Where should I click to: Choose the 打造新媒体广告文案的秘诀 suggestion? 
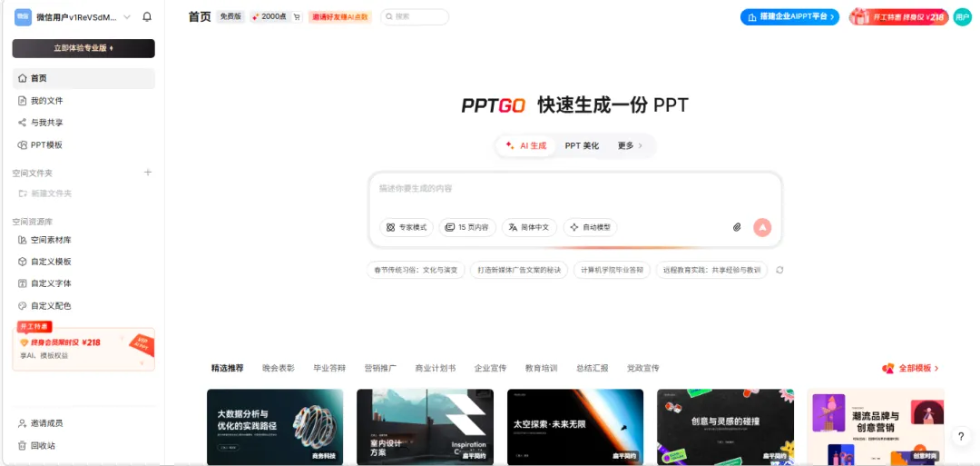click(x=519, y=270)
